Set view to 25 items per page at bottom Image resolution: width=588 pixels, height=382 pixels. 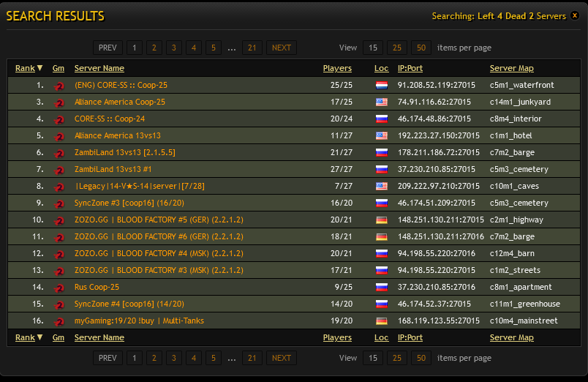(396, 358)
